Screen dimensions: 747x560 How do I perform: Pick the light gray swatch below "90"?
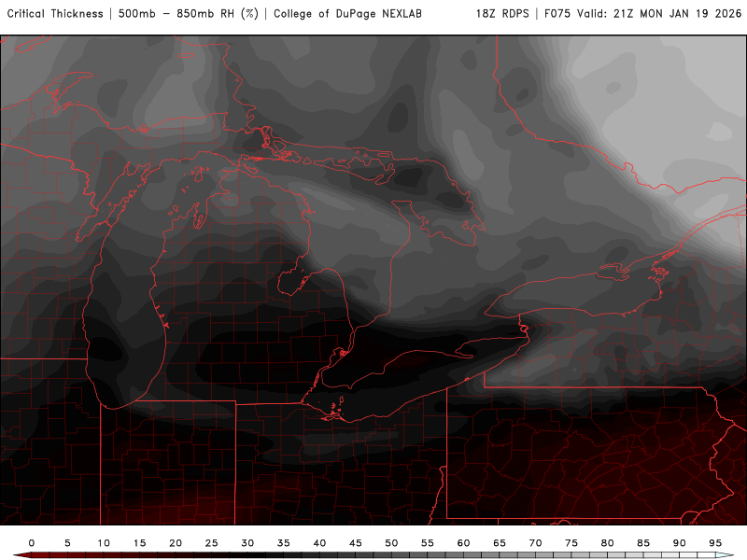pos(688,555)
